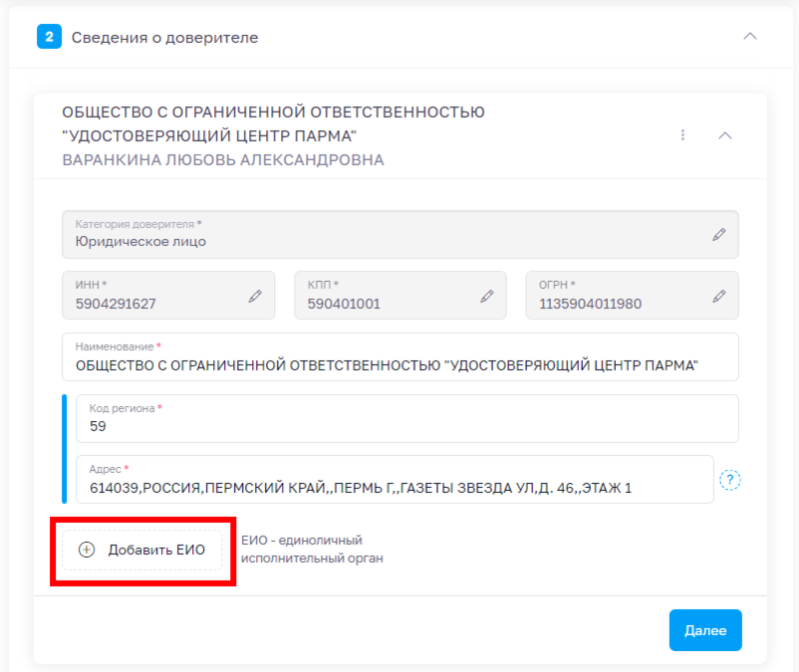The image size is (799, 672).
Task: Edit ОГРН via the pencil icon
Action: tap(720, 295)
